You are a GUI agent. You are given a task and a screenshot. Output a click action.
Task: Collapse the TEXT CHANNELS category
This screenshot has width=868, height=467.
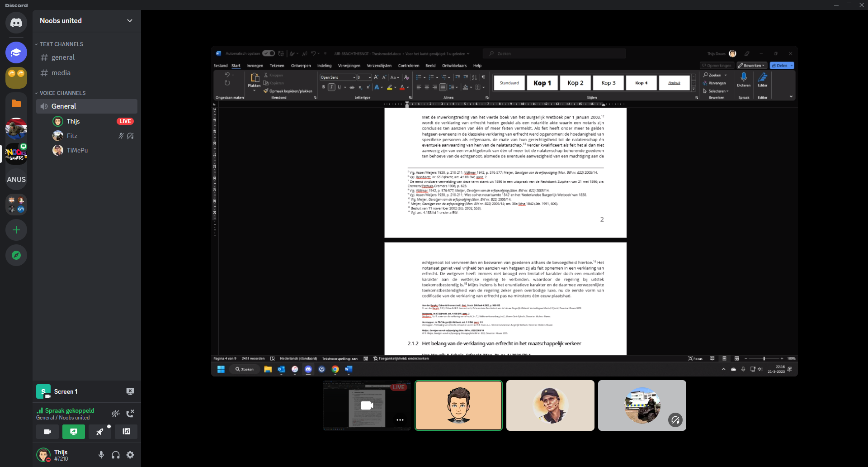pos(61,44)
